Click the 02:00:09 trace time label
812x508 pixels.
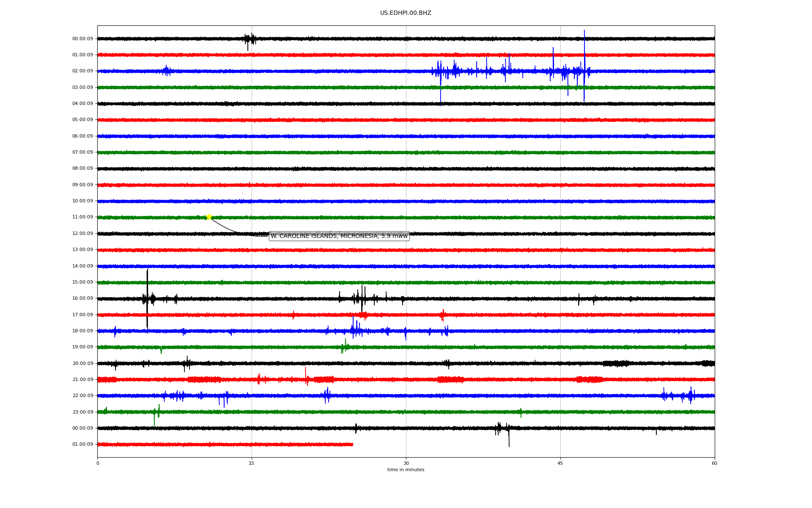click(82, 71)
